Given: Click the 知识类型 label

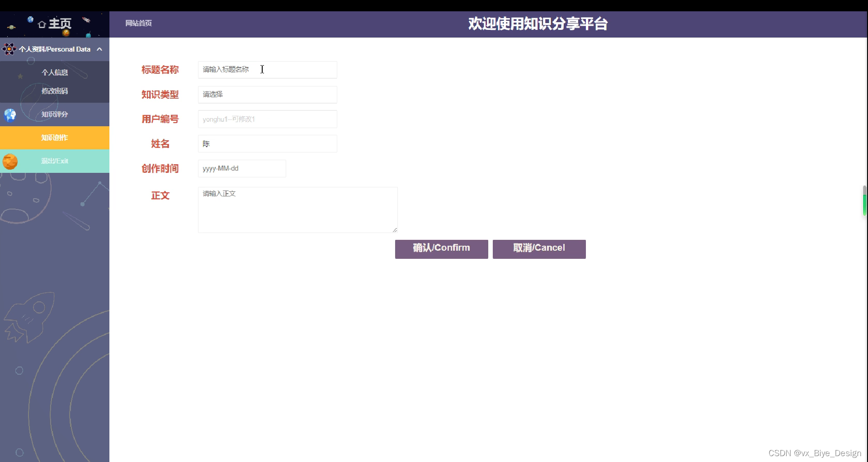Looking at the screenshot, I should (160, 95).
